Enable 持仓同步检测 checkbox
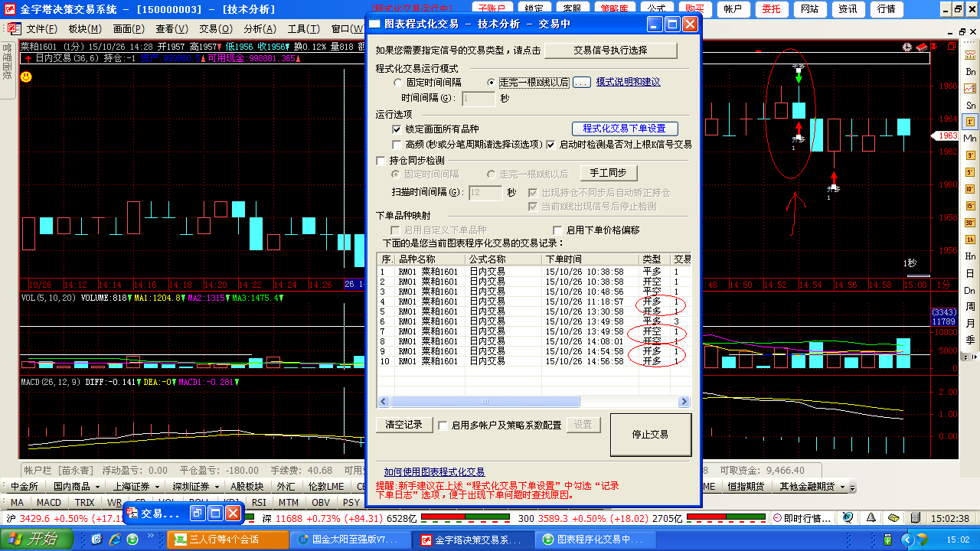 (381, 161)
